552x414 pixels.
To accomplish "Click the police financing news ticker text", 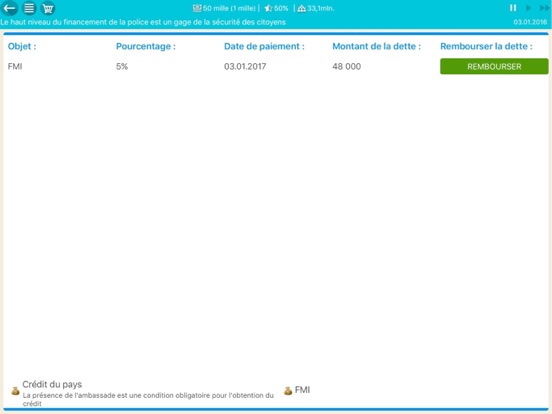I will (143, 22).
